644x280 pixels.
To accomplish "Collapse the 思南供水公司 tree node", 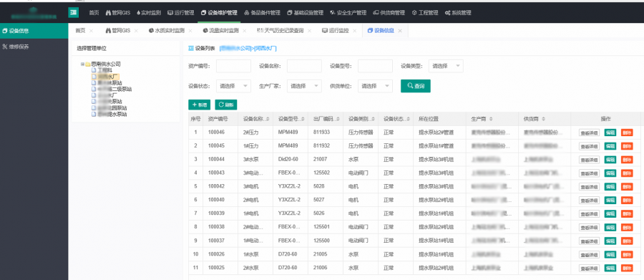I will pyautogui.click(x=82, y=64).
